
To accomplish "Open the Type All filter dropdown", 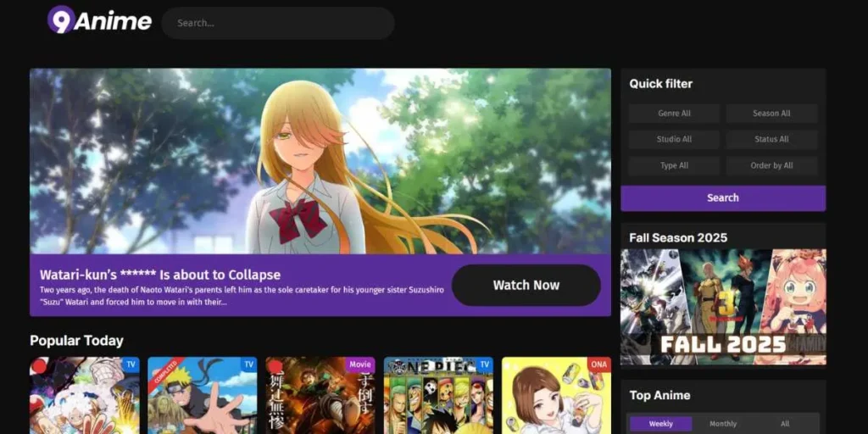I will click(x=674, y=165).
